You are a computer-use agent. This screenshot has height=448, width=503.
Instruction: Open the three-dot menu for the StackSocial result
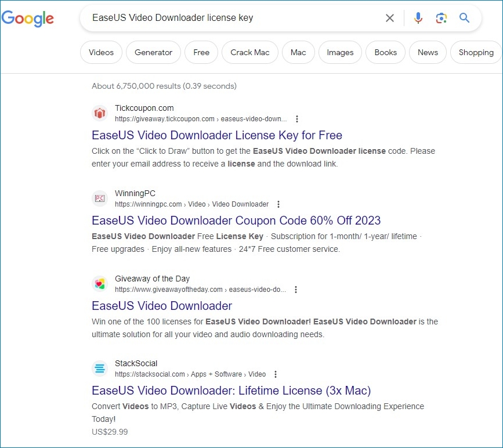click(276, 374)
